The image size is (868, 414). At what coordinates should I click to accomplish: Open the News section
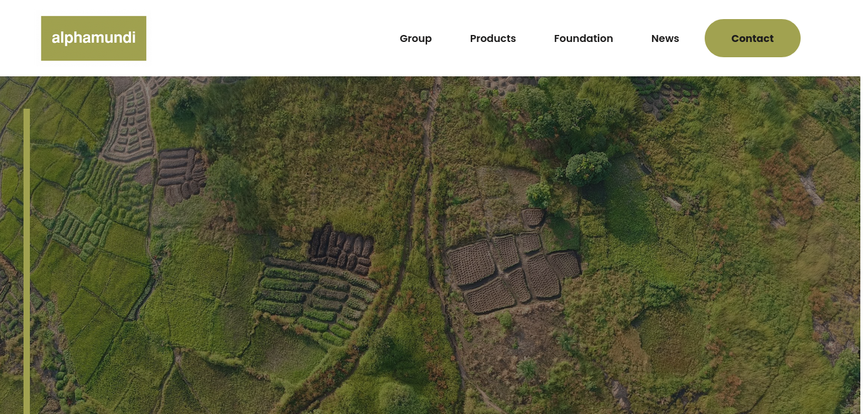tap(665, 38)
